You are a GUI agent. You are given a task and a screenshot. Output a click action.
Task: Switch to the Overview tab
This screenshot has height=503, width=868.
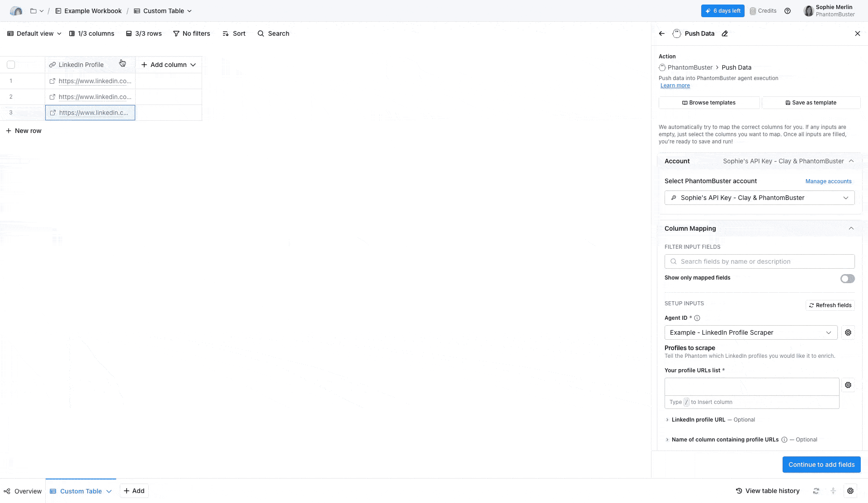point(23,491)
